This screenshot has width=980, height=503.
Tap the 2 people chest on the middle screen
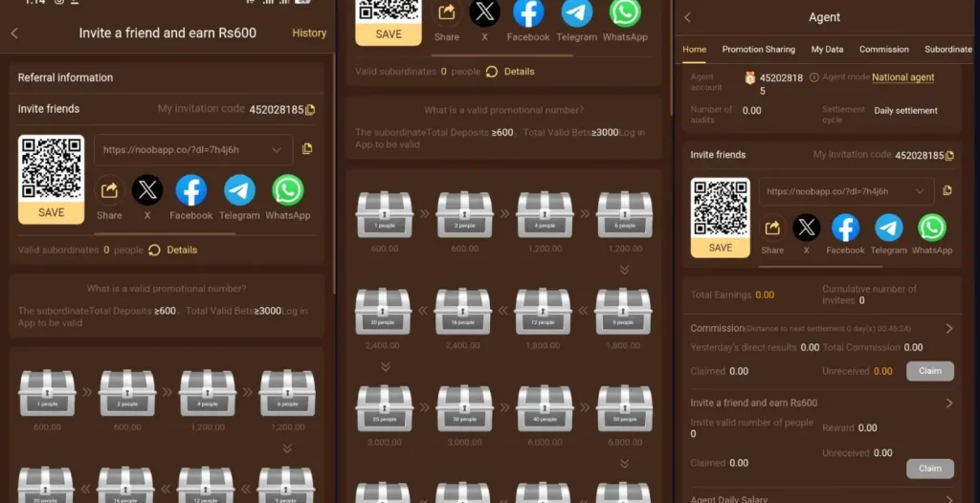[x=464, y=214]
